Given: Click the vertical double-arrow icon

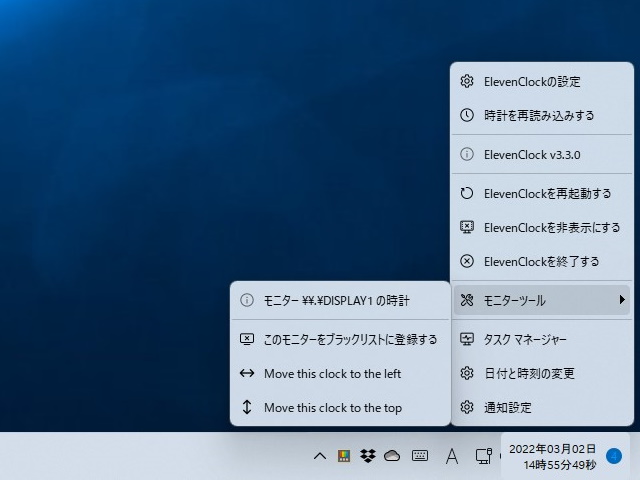Looking at the screenshot, I should click(x=247, y=407).
